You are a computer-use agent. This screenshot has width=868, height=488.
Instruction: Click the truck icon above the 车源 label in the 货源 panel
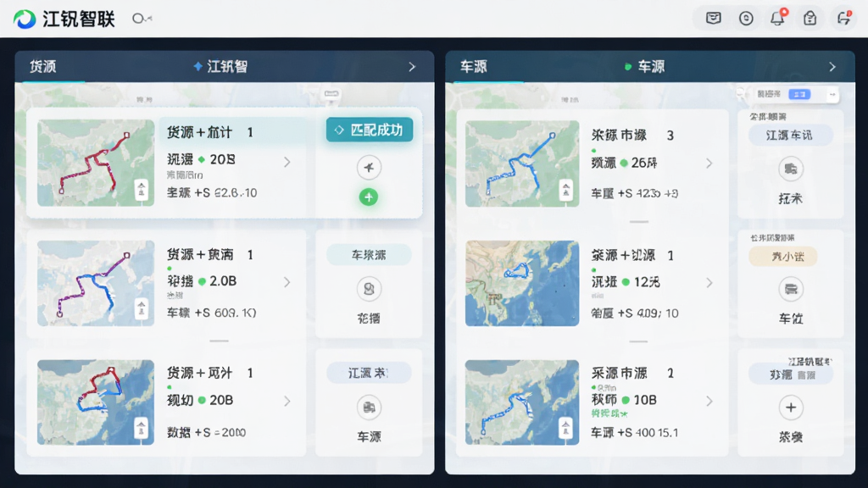[x=369, y=408]
